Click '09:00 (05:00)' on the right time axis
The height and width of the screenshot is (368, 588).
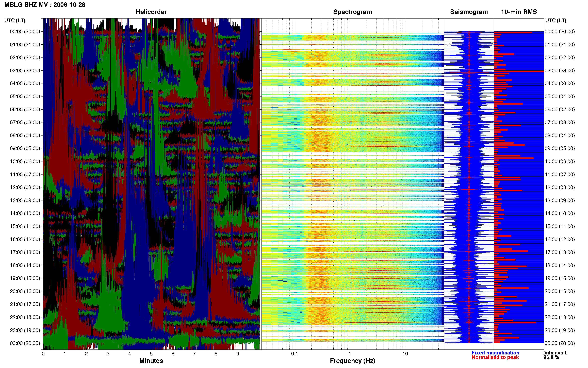tap(560, 148)
